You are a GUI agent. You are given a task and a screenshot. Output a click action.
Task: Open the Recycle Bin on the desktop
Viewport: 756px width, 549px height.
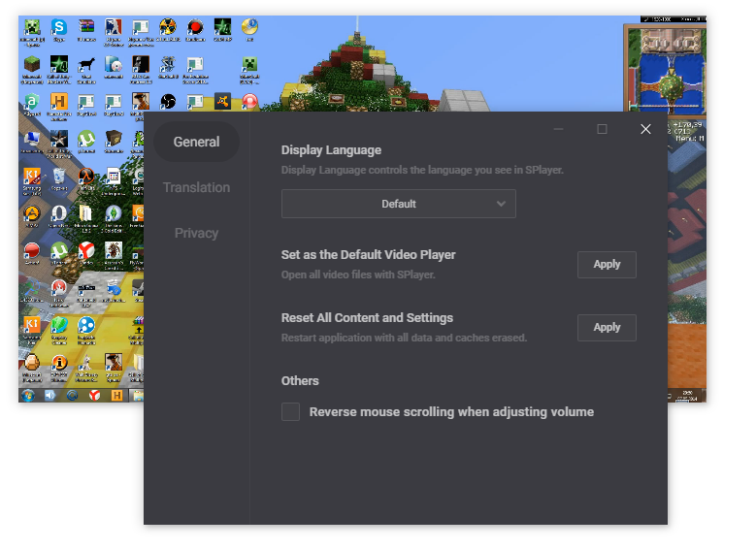tap(59, 178)
